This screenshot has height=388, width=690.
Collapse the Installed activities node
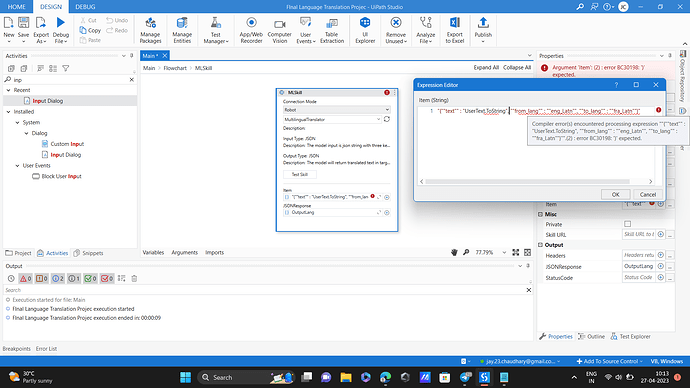8,112
